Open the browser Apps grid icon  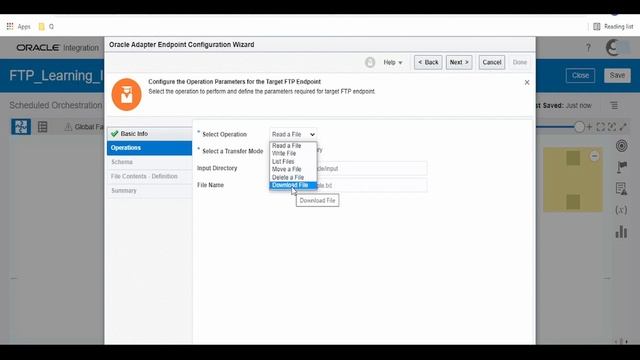pyautogui.click(x=10, y=27)
